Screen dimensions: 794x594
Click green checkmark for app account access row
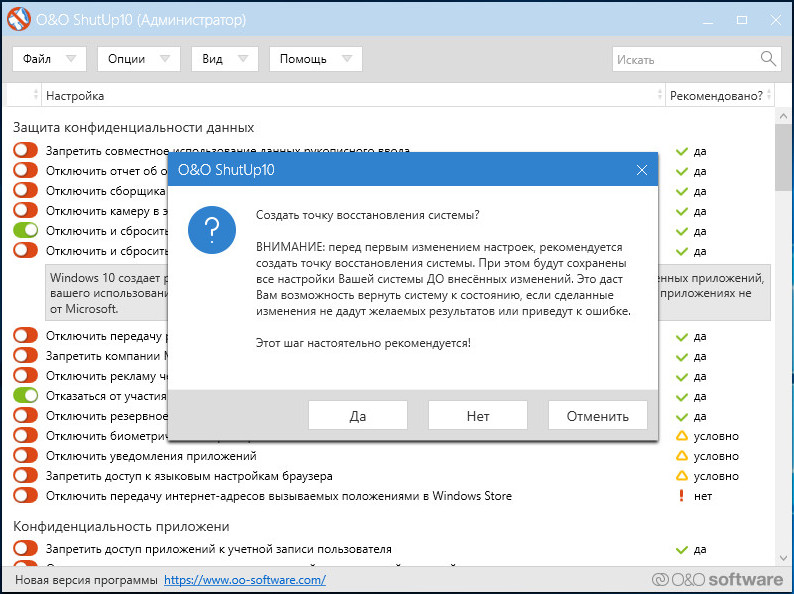click(682, 549)
